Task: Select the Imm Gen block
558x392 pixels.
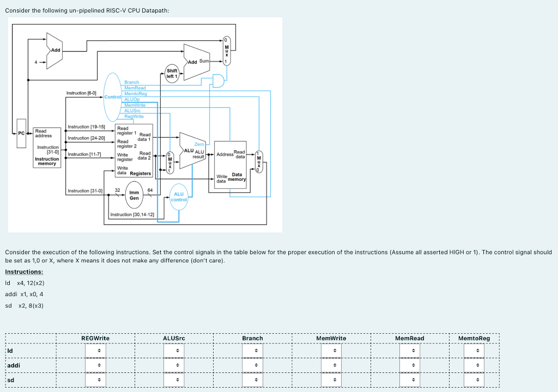Action: pyautogui.click(x=133, y=195)
